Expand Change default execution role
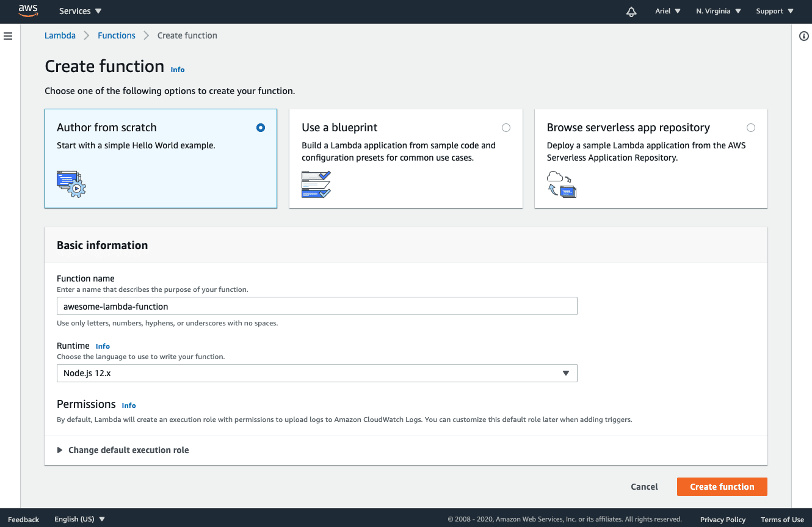This screenshot has width=812, height=527. coord(123,450)
